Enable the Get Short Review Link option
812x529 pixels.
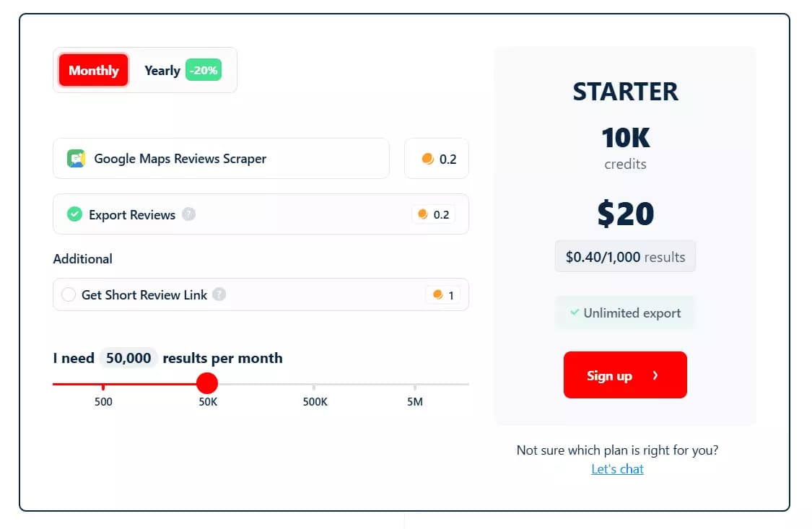coord(69,294)
